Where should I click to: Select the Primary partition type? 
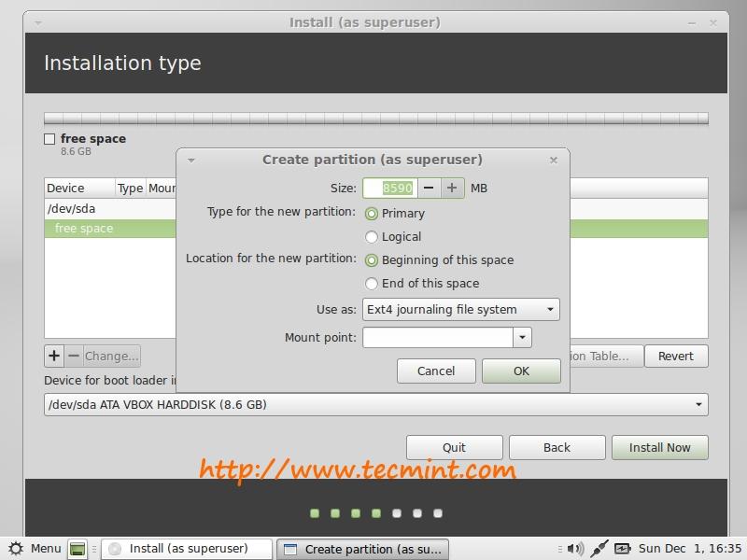pyautogui.click(x=372, y=213)
